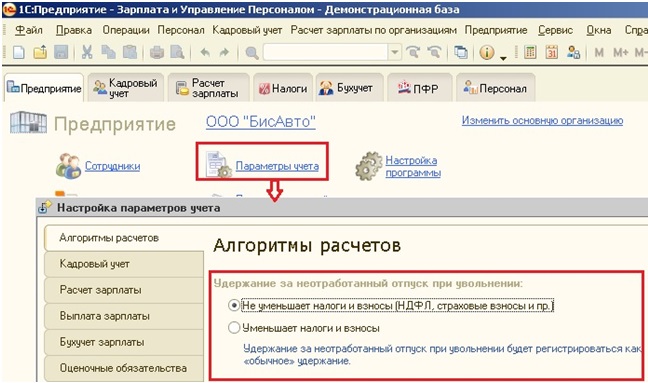Open the Окна menu
648x383 pixels.
(x=599, y=30)
